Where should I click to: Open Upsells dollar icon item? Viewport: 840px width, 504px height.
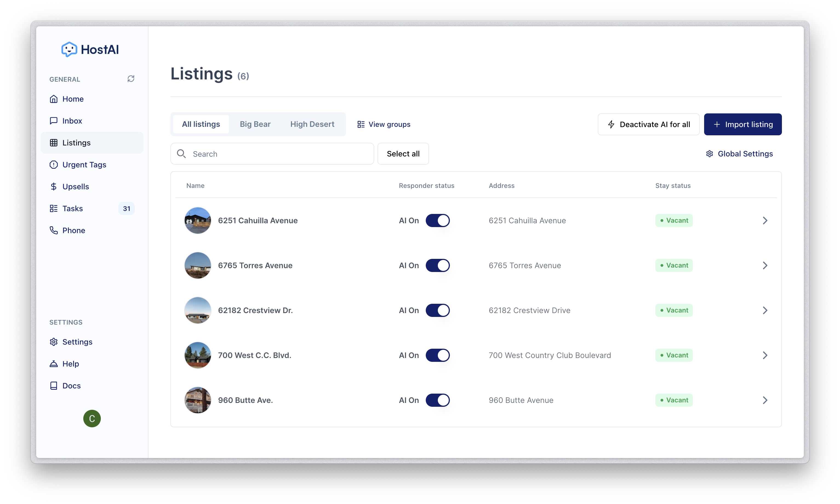click(54, 187)
